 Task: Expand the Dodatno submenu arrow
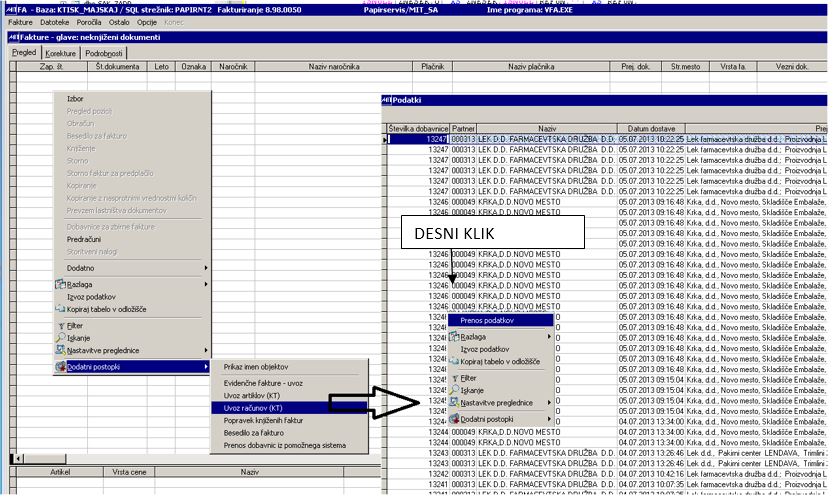206,268
